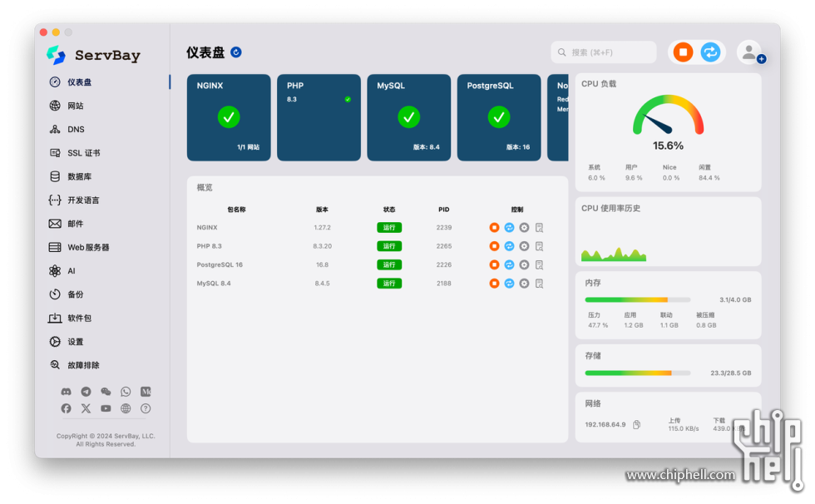Stop the PostgreSQL 16 service
This screenshot has width=815, height=504.
pos(494,265)
